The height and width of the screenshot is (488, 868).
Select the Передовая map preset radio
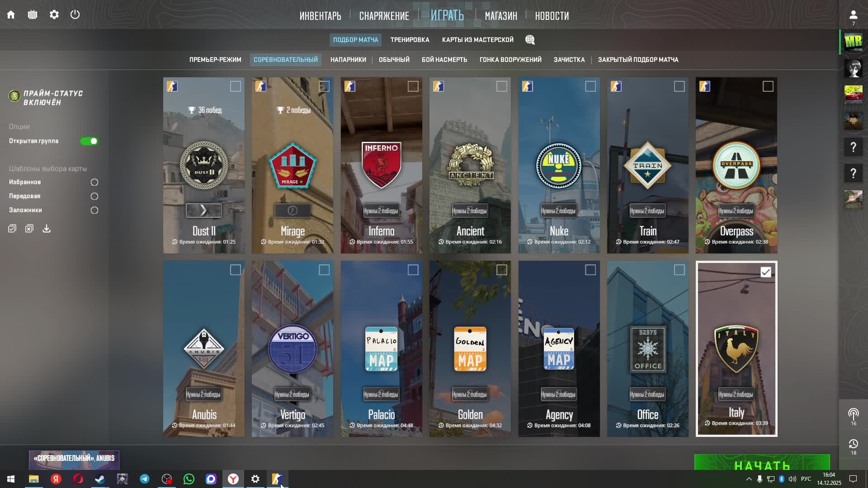(94, 196)
